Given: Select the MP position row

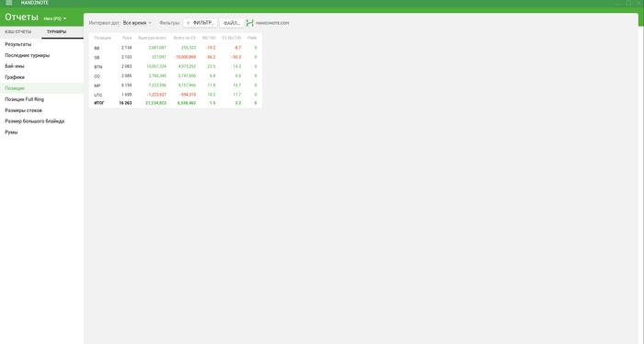Looking at the screenshot, I should 176,86.
